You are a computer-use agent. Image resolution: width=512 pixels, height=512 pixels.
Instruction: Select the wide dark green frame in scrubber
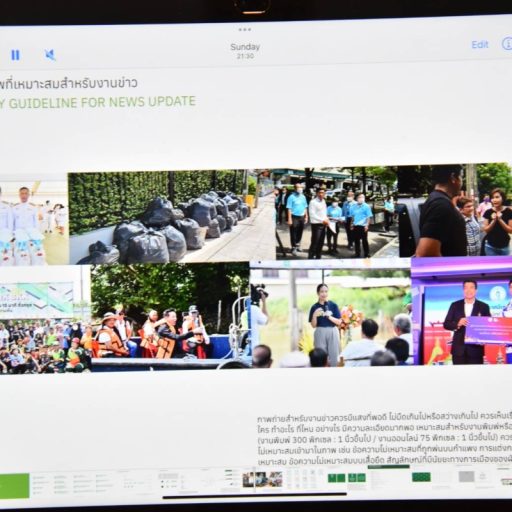tap(421, 477)
